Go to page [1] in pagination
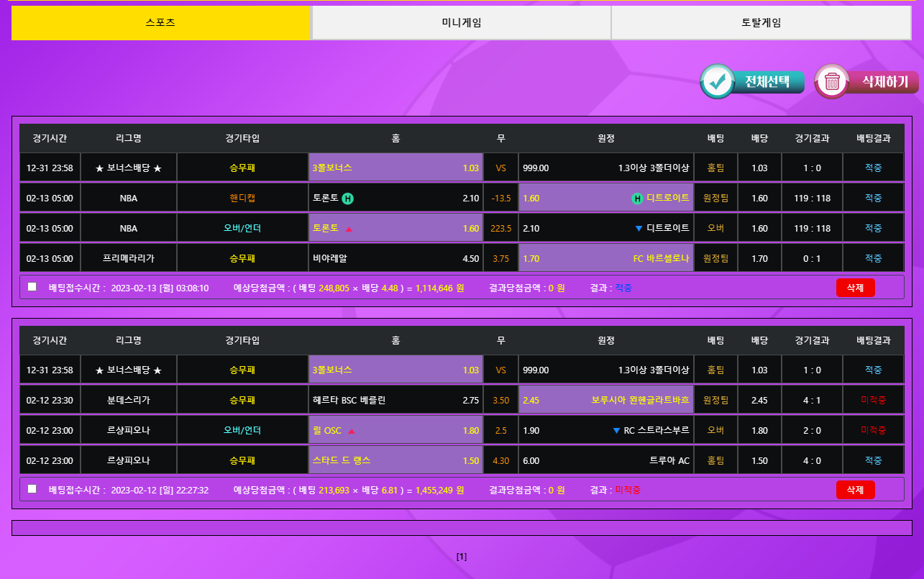 (x=462, y=557)
